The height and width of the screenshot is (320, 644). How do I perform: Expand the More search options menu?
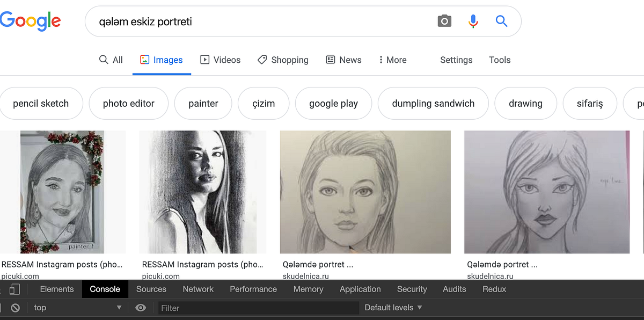pyautogui.click(x=393, y=60)
